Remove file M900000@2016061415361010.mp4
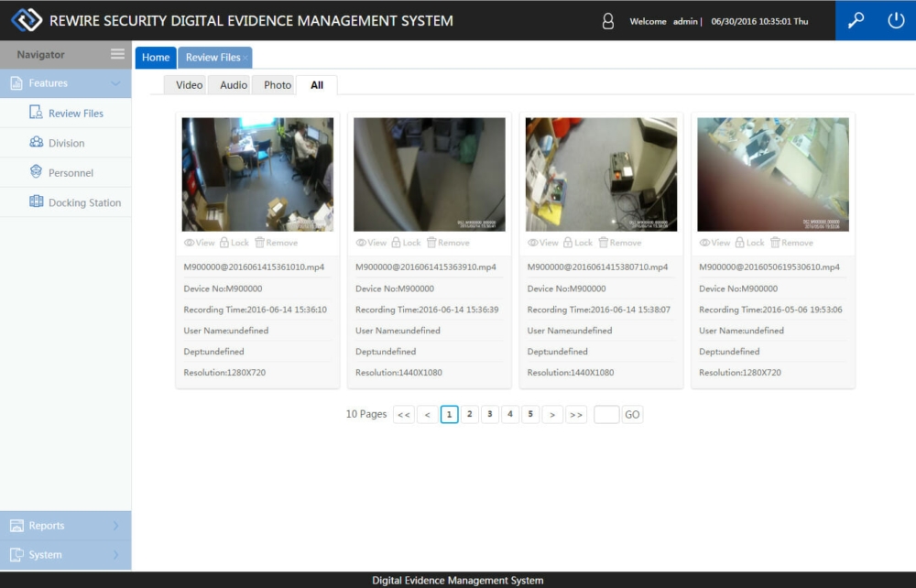This screenshot has width=916, height=588. tap(277, 243)
